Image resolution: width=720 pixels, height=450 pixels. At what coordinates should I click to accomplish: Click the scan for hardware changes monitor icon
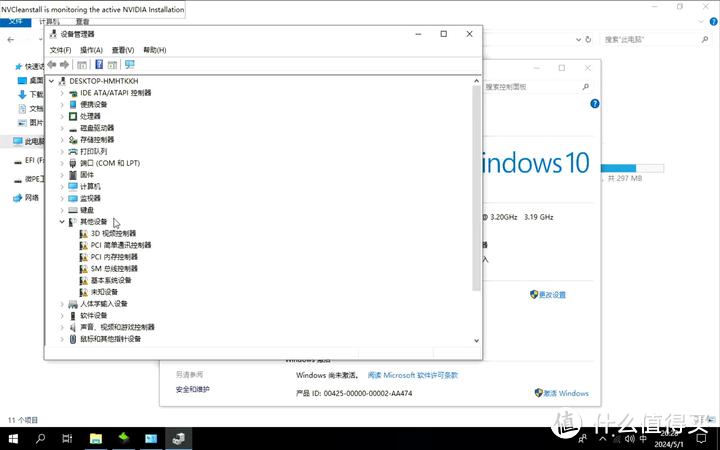tap(129, 65)
